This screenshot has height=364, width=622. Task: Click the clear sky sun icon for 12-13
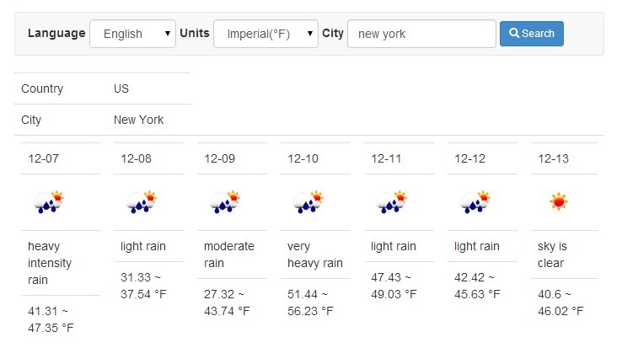click(559, 201)
